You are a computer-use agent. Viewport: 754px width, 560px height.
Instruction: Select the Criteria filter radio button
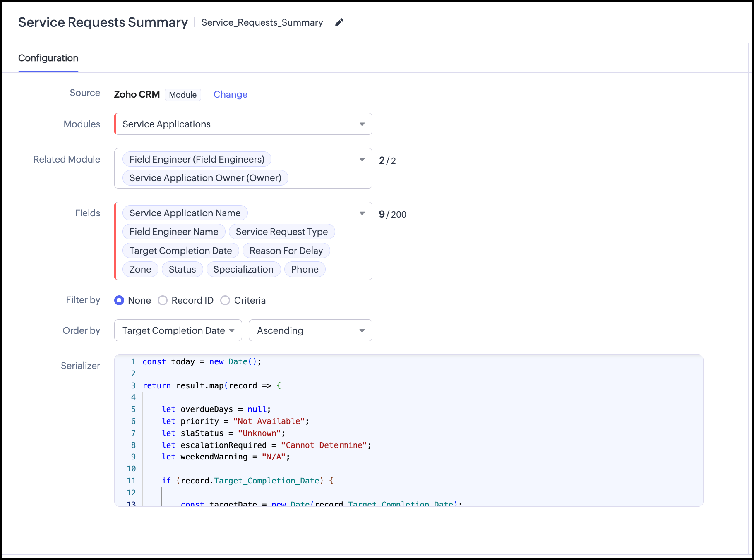[225, 300]
